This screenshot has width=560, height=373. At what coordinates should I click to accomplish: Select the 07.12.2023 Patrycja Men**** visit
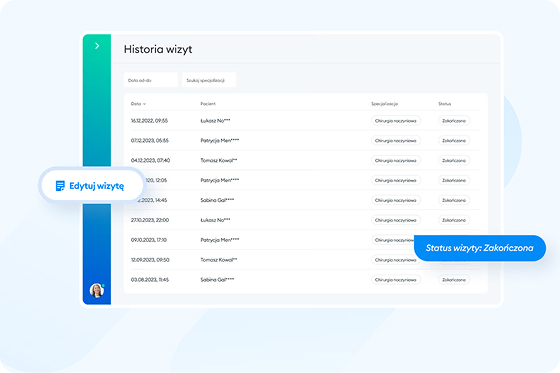click(x=305, y=140)
